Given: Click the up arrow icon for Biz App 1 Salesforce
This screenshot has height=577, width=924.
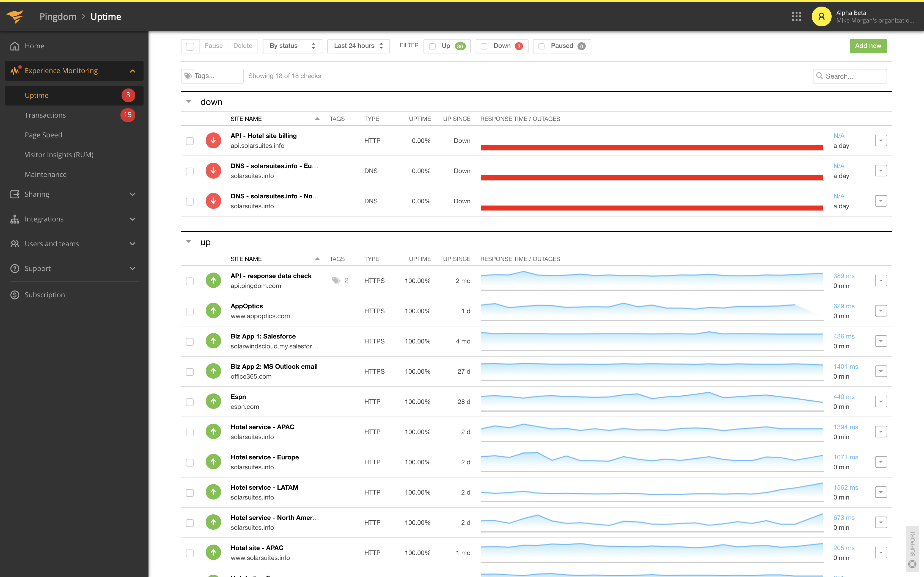Looking at the screenshot, I should [x=213, y=341].
